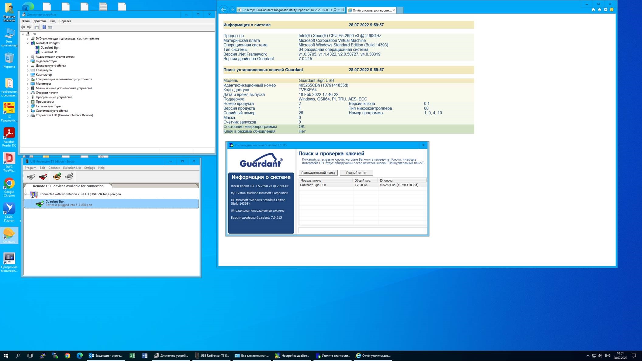
Task: Expand Устройства HID node
Action: pos(28,115)
